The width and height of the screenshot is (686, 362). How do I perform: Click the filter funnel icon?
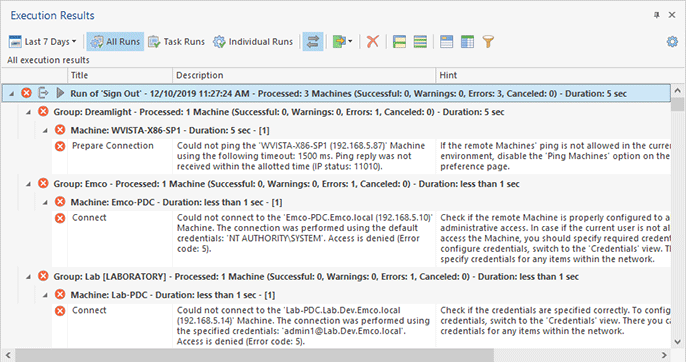click(x=488, y=42)
